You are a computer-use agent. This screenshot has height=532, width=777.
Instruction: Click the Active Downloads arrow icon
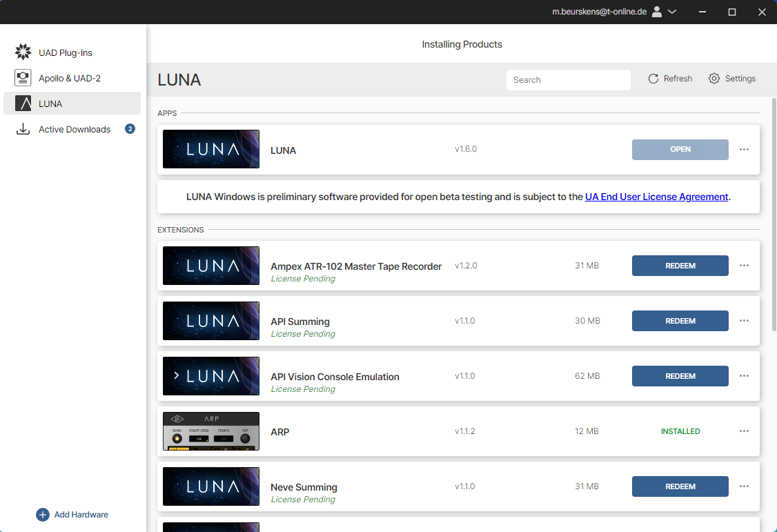23,129
